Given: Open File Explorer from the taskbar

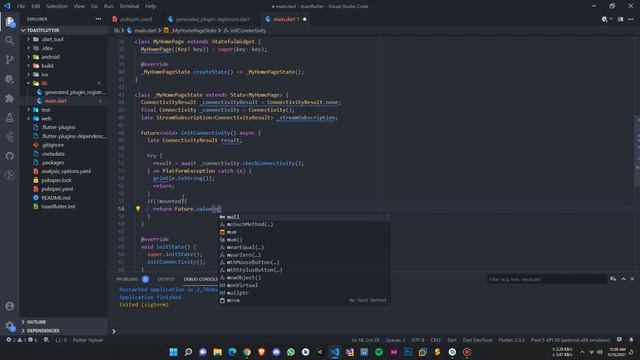Looking at the screenshot, I should [218, 352].
